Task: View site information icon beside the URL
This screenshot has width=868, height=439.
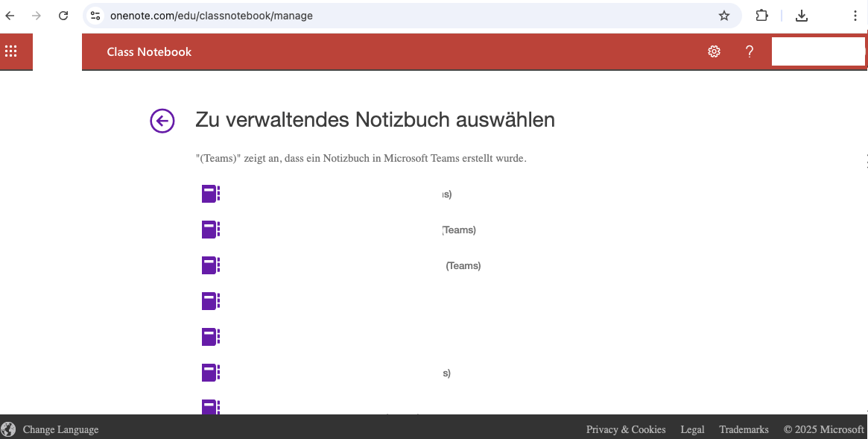Action: [95, 16]
